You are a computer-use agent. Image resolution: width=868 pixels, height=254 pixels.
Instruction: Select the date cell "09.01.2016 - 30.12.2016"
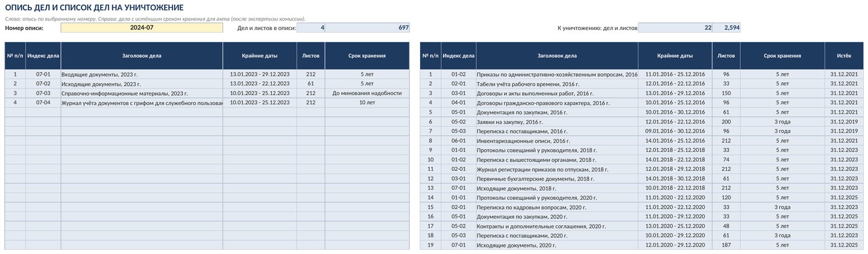pyautogui.click(x=675, y=131)
